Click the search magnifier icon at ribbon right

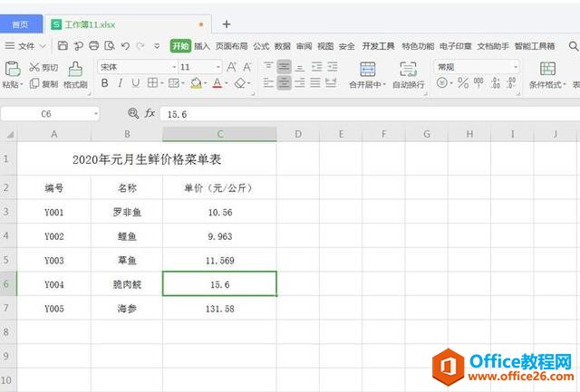(x=573, y=46)
